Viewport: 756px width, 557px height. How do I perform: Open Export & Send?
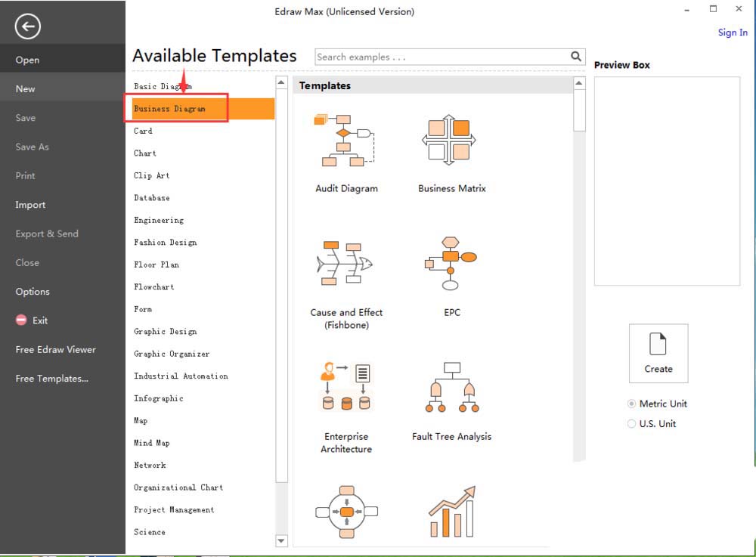coord(47,234)
